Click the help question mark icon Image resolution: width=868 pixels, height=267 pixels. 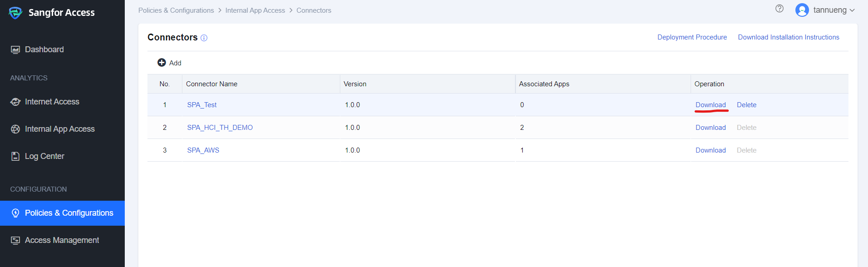pyautogui.click(x=780, y=8)
